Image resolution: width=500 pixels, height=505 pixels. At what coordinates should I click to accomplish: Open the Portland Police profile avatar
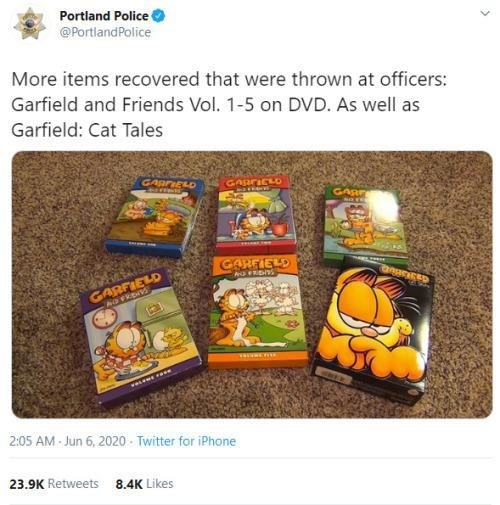tap(30, 24)
